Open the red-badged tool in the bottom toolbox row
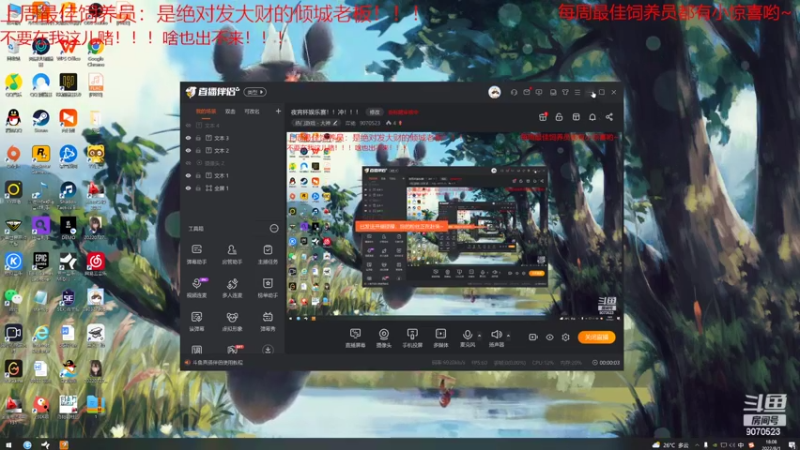Screen dimensions: 800x450 point(233,349)
